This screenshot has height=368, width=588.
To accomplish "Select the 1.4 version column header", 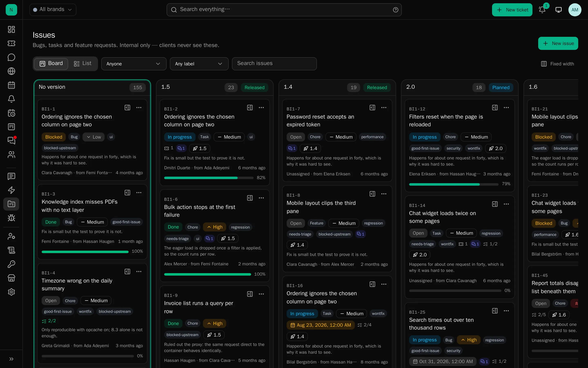I will 337,87.
